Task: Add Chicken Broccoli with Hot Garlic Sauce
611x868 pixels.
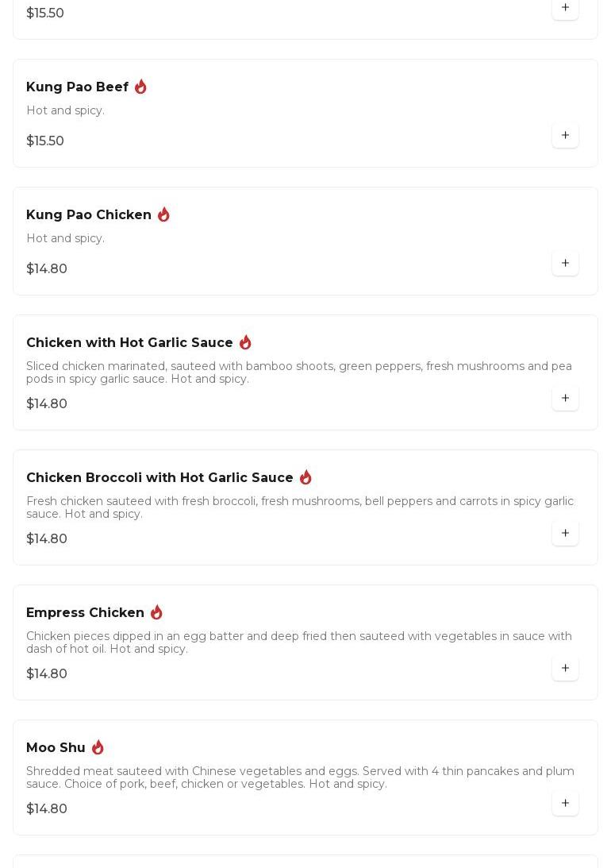Action: tap(565, 534)
